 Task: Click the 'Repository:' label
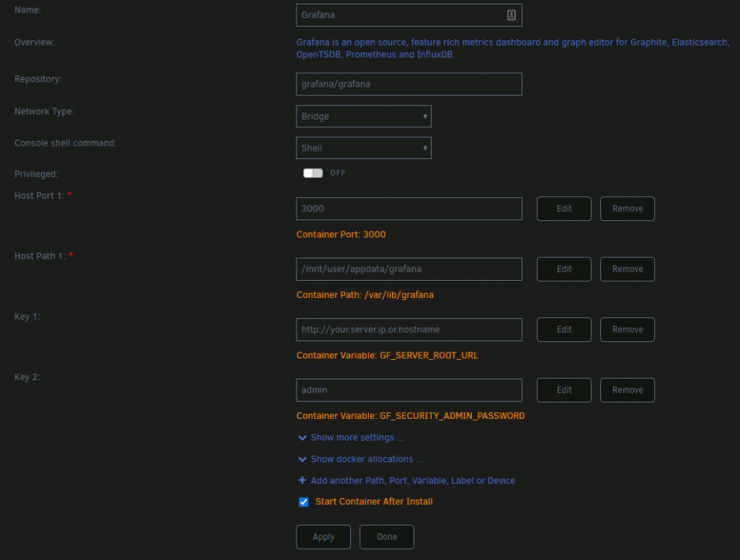[x=38, y=79]
